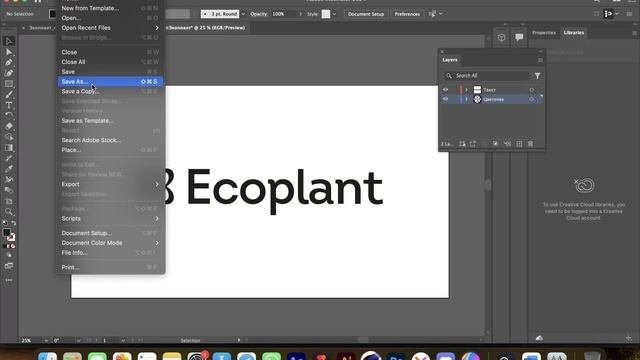The image size is (640, 360).
Task: Select the Pen tool
Action: click(9, 62)
